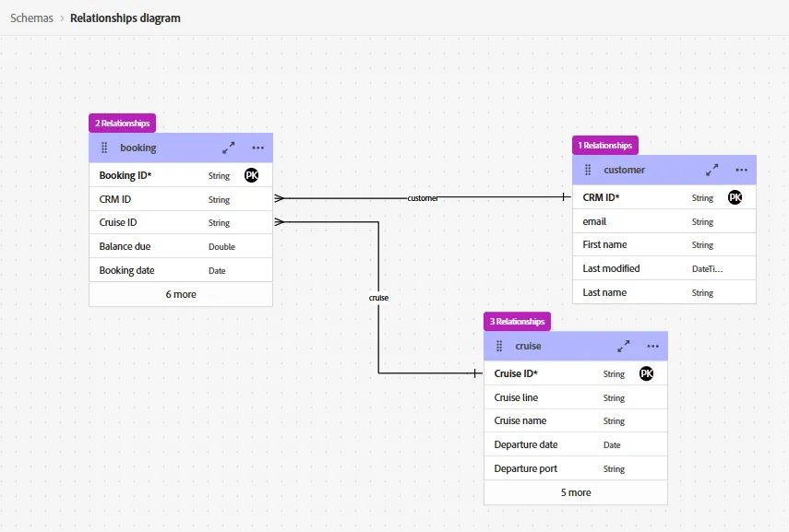Click the Double type of Balance due

221,246
